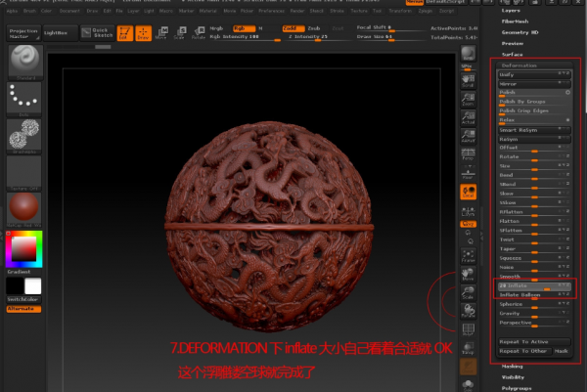
Task: Toggle Persp perspective icon
Action: point(468,153)
